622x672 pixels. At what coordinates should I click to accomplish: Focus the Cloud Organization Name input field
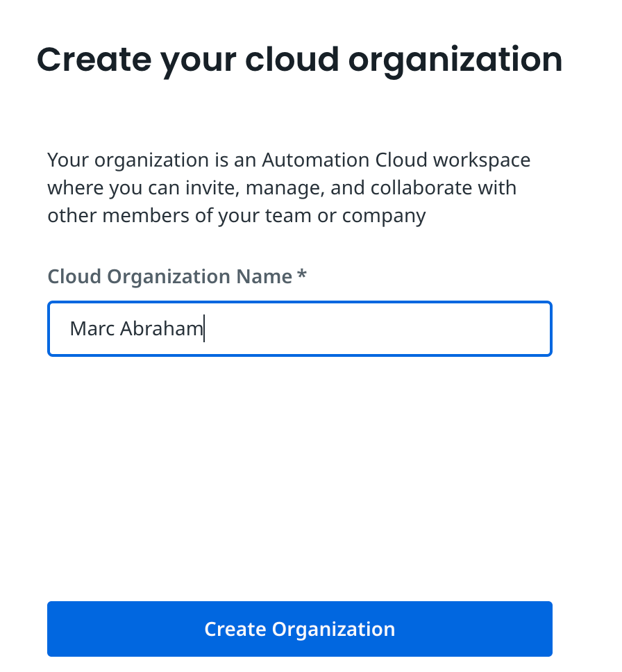click(x=299, y=328)
